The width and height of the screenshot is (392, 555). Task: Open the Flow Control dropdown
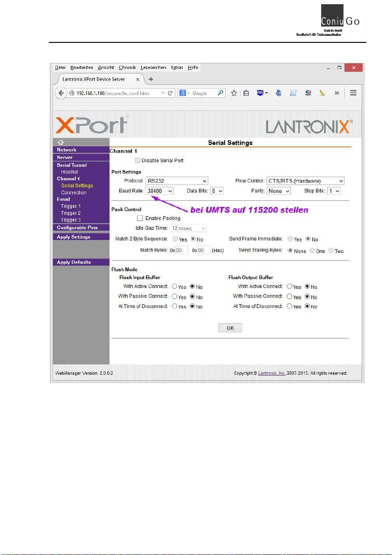pyautogui.click(x=305, y=181)
